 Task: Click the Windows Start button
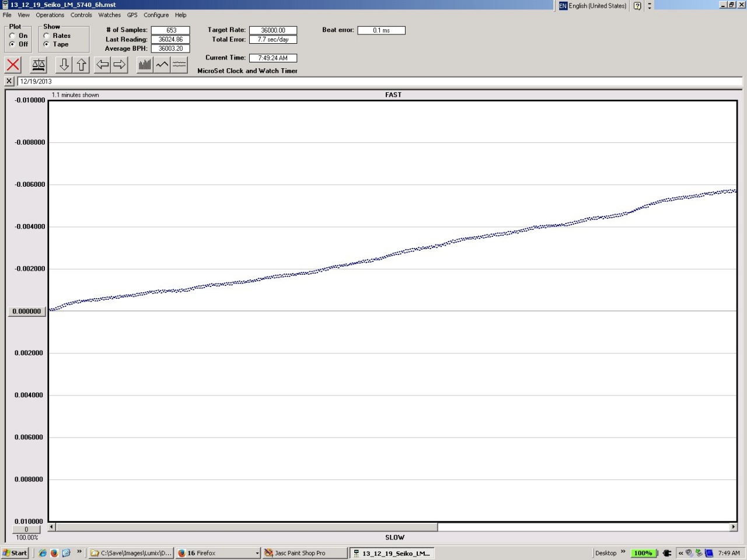click(15, 553)
